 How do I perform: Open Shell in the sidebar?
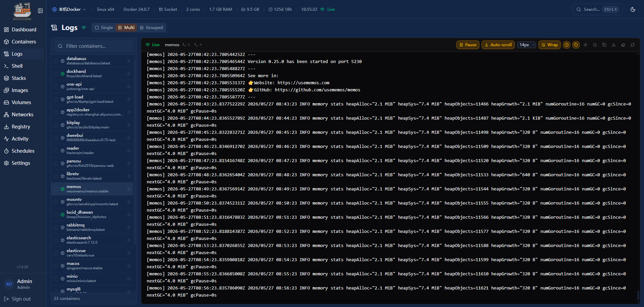(22, 66)
